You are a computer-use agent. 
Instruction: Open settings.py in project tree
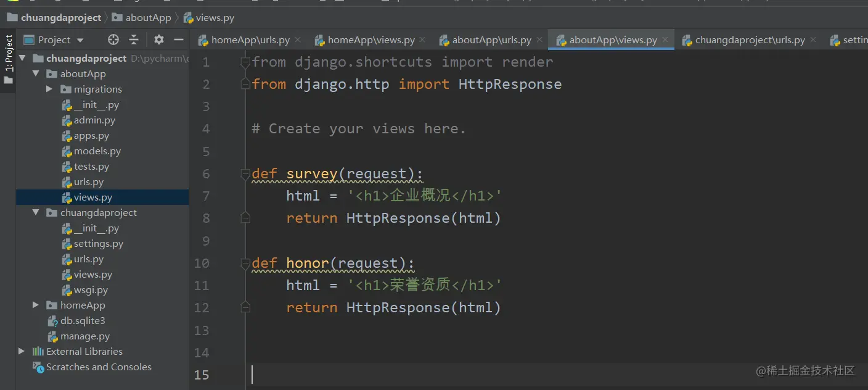point(98,244)
